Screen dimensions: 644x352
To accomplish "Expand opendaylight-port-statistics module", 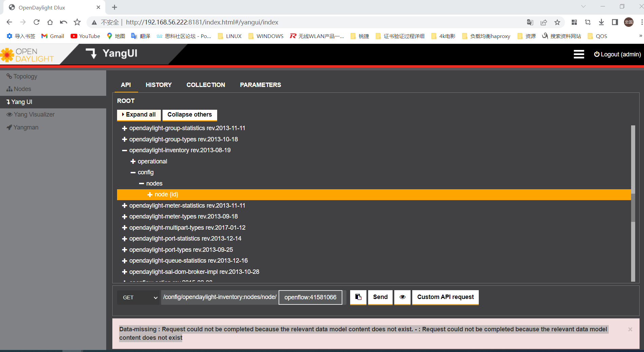I will (125, 239).
